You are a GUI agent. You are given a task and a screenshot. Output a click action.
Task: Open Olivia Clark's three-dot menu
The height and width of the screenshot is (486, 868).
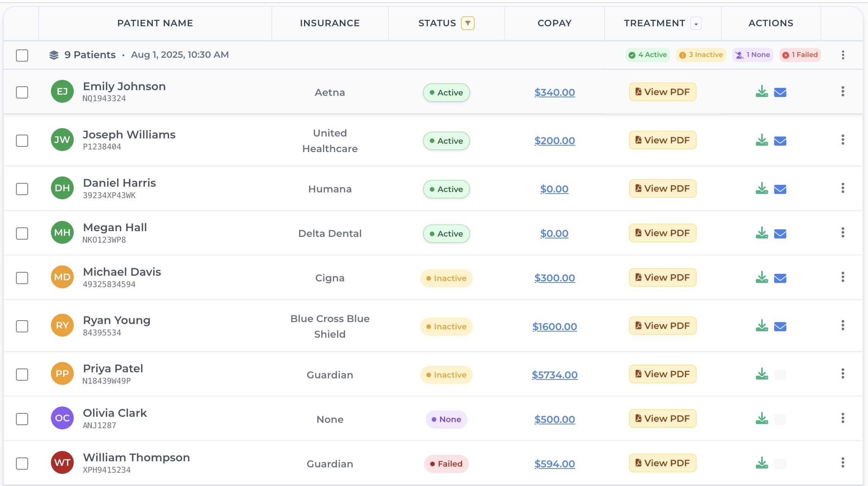[843, 418]
